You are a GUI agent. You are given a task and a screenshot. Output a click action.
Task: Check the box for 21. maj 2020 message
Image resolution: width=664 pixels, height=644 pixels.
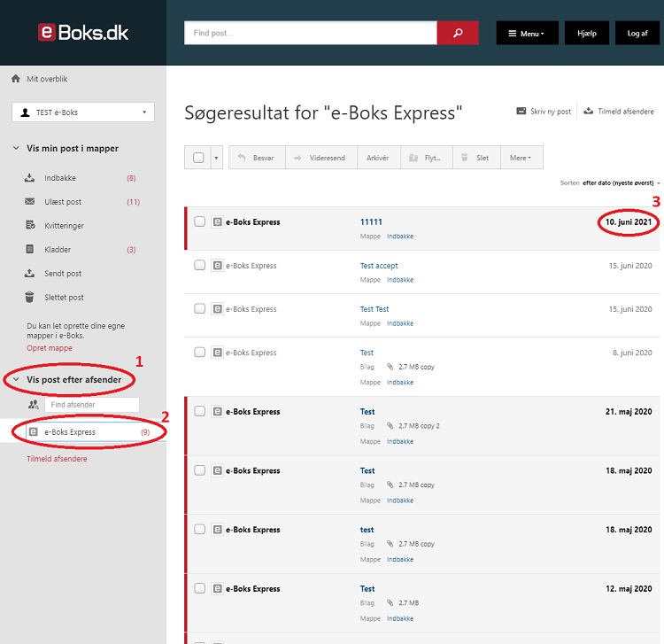[x=199, y=411]
